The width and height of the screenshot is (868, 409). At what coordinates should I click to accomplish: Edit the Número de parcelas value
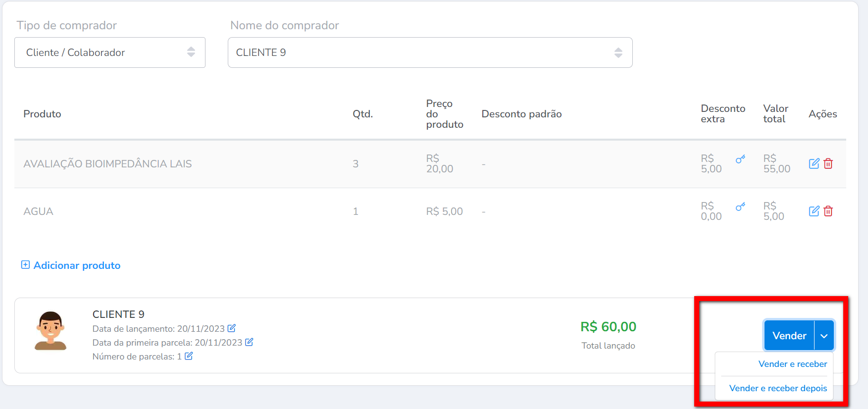(189, 356)
